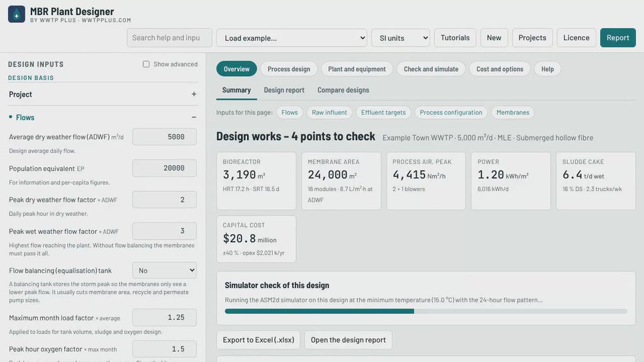Edit the Population equivalent field
Viewport: 644px width, 362px height.
pos(164,168)
